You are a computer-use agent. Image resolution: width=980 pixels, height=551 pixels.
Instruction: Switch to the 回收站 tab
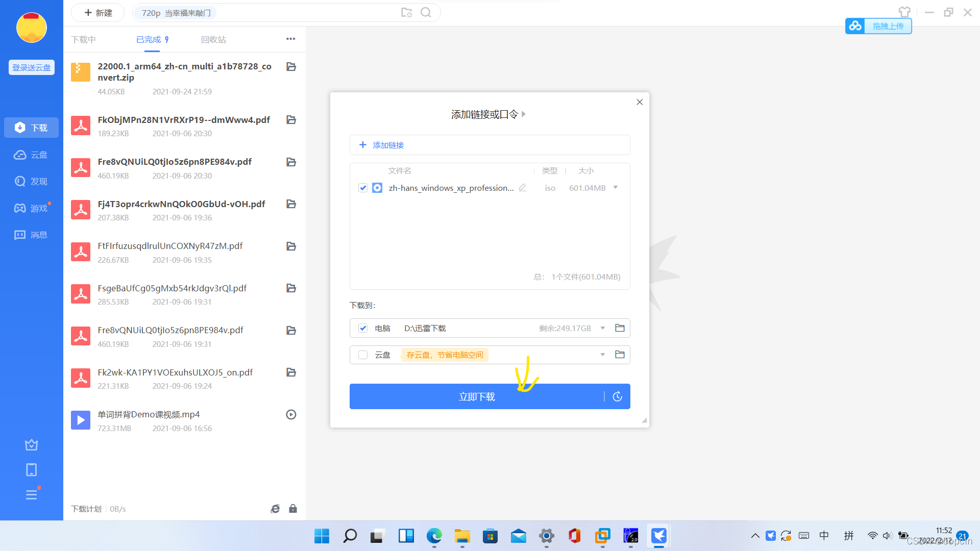coord(213,39)
